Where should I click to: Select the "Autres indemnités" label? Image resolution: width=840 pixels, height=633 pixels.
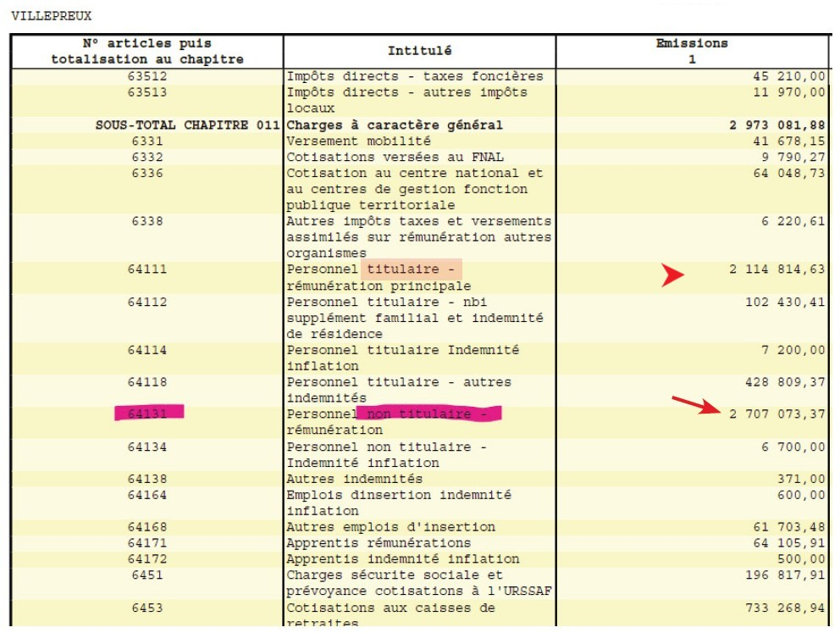(354, 479)
